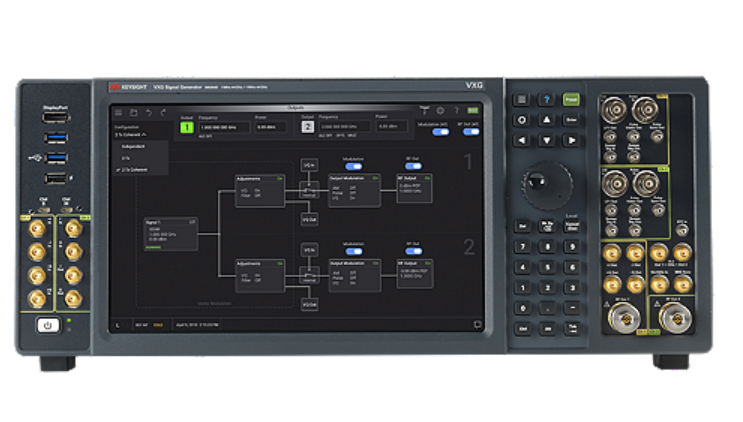Click the blue hardware Help key
The width and height of the screenshot is (743, 422).
pyautogui.click(x=546, y=99)
